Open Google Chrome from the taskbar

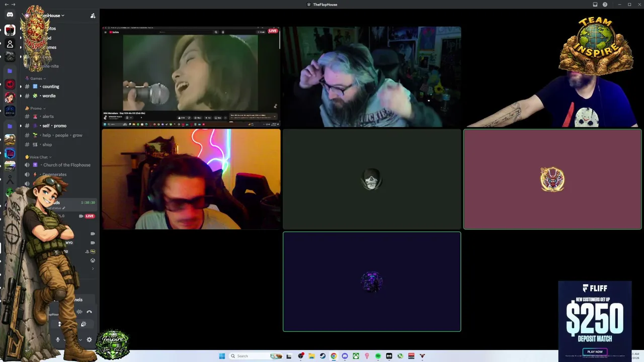[334, 356]
